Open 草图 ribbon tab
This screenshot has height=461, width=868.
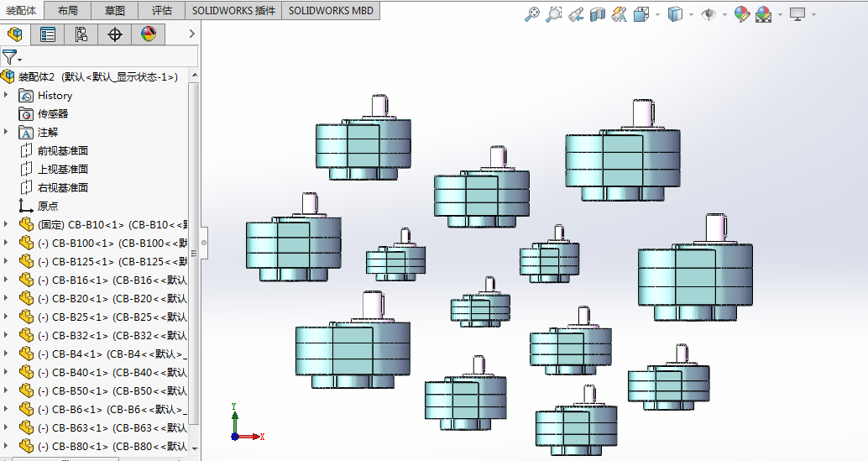click(x=115, y=11)
